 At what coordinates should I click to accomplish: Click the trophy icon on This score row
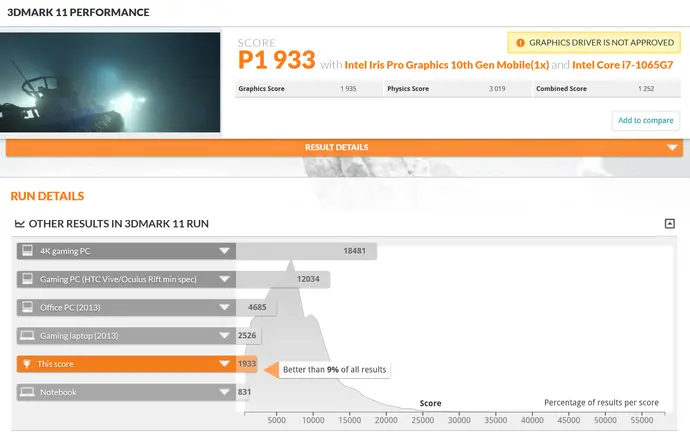pyautogui.click(x=27, y=364)
